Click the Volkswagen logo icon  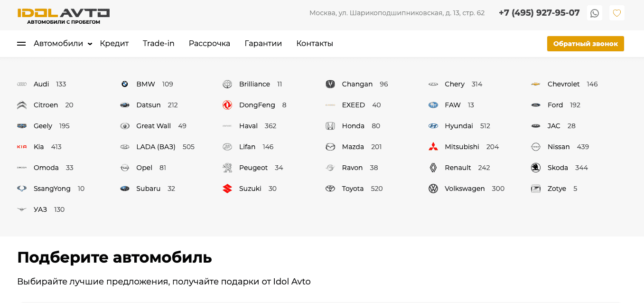[433, 189]
